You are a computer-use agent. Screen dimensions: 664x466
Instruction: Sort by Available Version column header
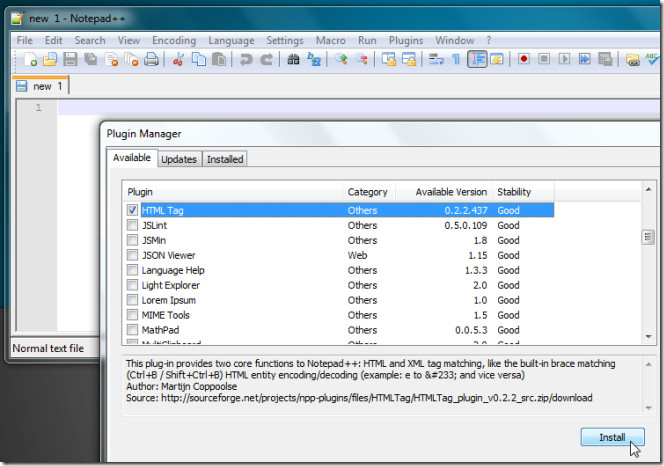[444, 192]
